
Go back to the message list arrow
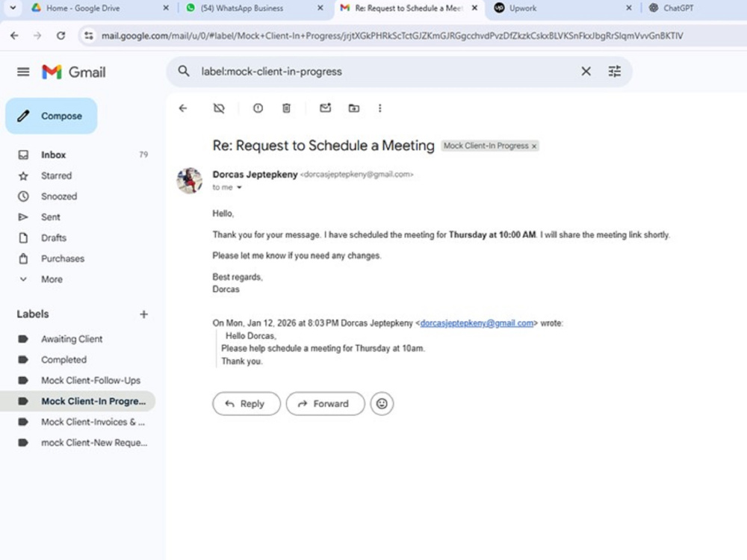pos(183,108)
